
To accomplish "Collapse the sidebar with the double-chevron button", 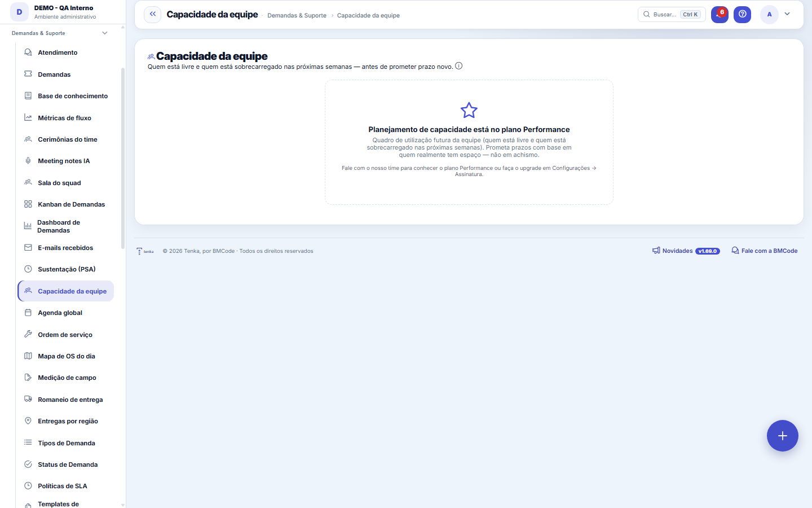I will click(x=152, y=14).
